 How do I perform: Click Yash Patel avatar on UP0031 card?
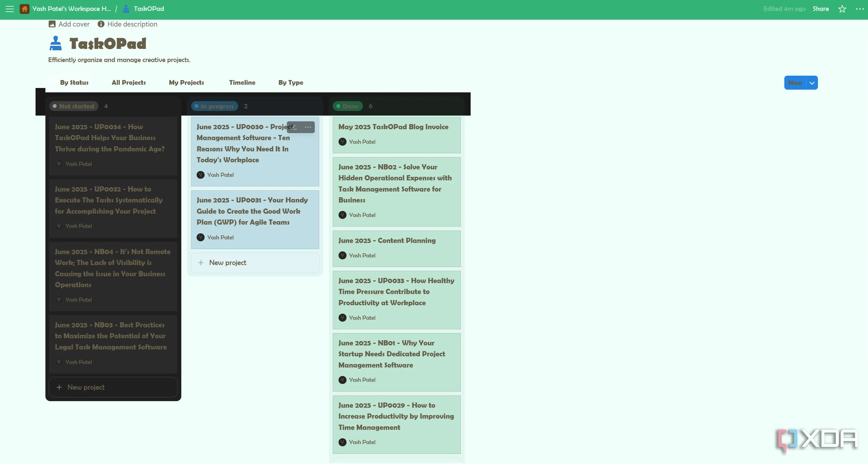pos(200,237)
